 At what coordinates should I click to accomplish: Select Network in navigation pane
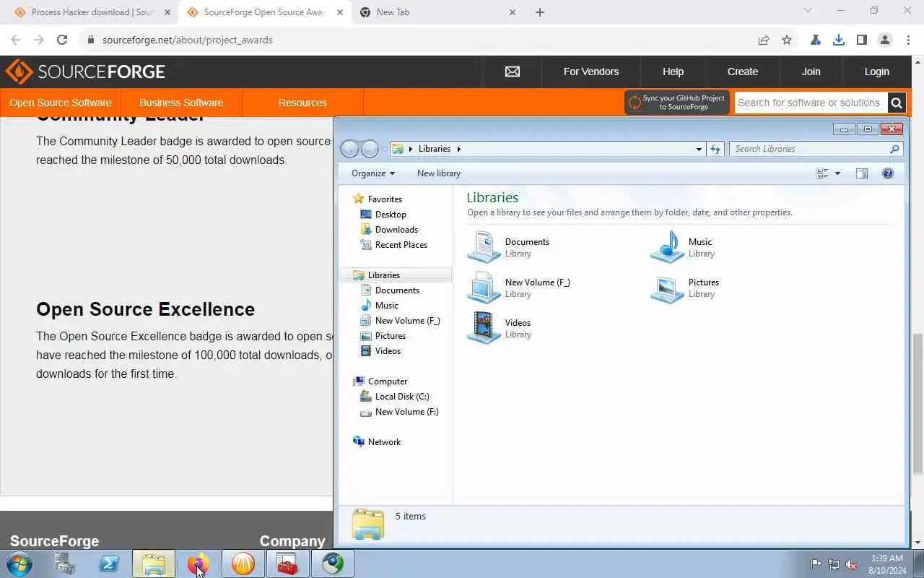click(384, 442)
